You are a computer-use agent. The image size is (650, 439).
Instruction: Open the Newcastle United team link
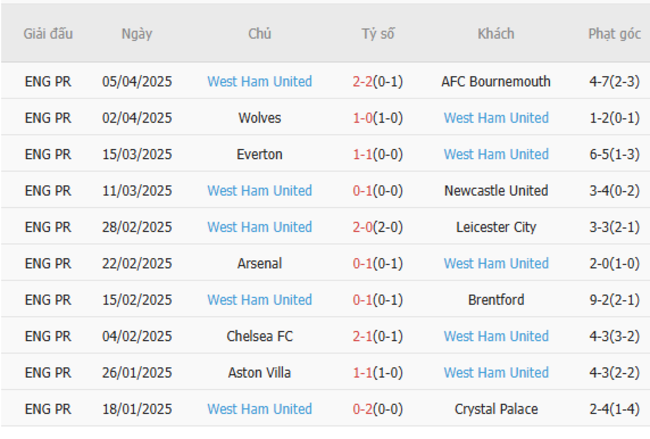[x=496, y=190]
